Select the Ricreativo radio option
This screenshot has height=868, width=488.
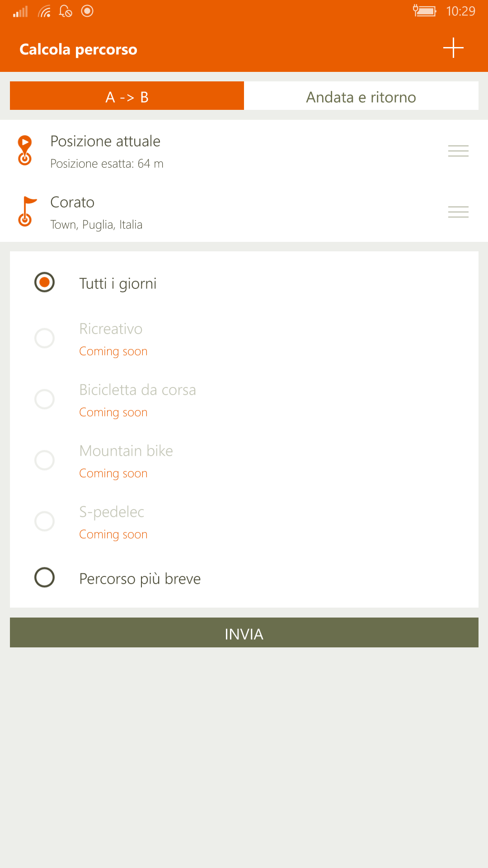[44, 338]
